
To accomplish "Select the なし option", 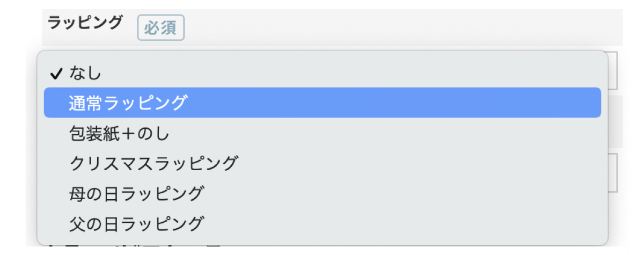I will (x=85, y=73).
